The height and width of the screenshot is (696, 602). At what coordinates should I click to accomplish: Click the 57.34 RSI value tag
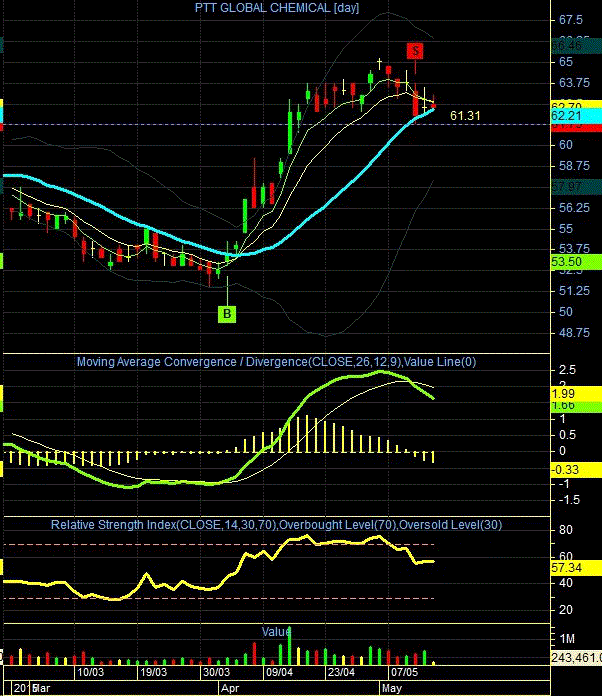click(576, 568)
